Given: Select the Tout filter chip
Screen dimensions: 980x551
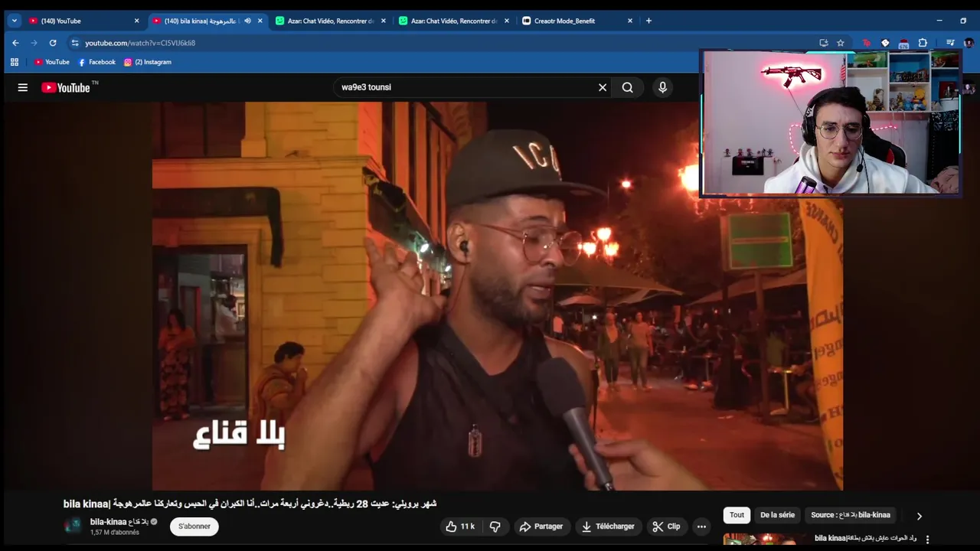Looking at the screenshot, I should click(x=737, y=515).
